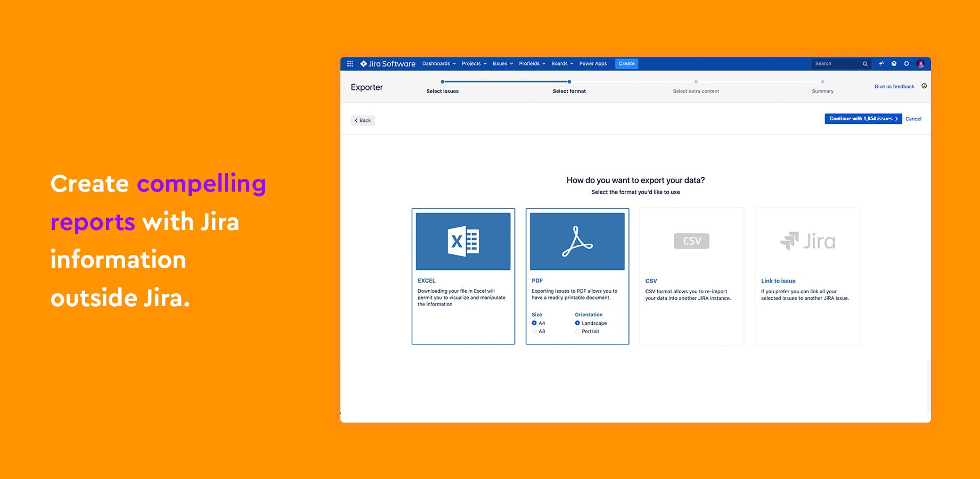This screenshot has width=980, height=479.
Task: Go to Select format step
Action: tap(569, 91)
